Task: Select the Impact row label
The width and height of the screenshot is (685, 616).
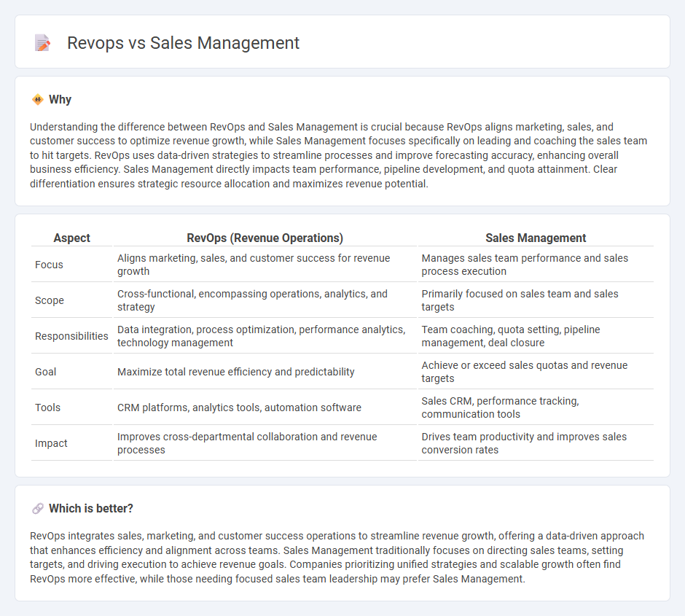Action: 51,443
